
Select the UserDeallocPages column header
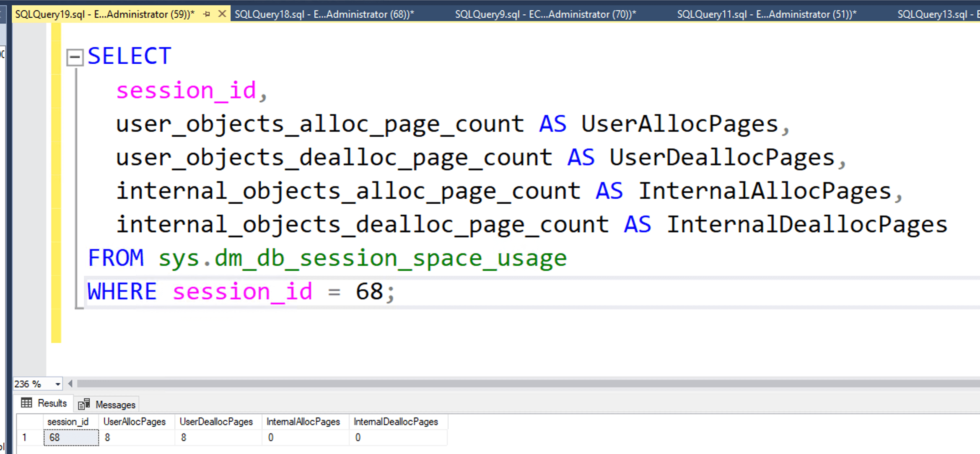(216, 422)
